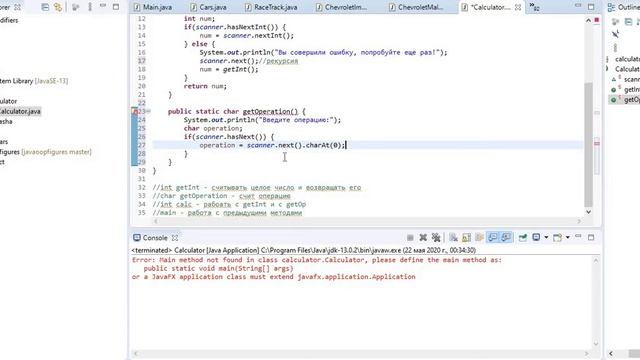Click Remove All Terminated Launches (double X)

click(436, 238)
